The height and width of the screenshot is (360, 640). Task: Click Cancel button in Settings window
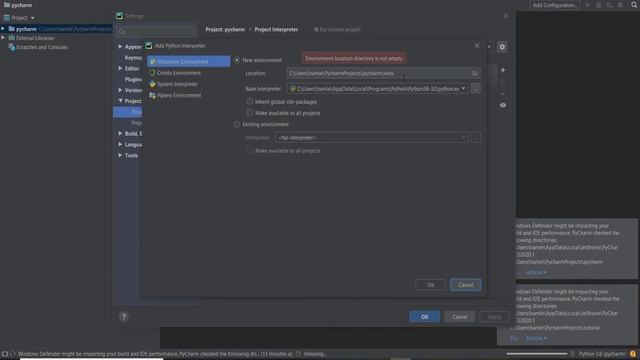pos(460,317)
